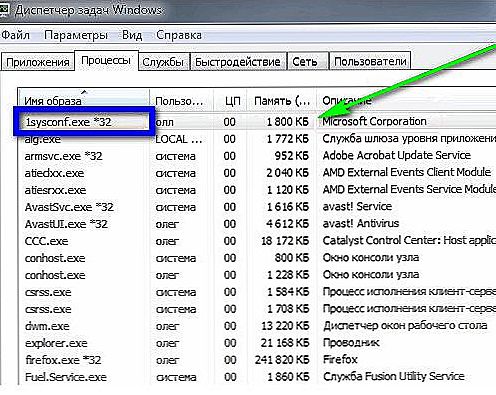The height and width of the screenshot is (395, 496).
Task: Click AMD External Events Client Module description
Action: pyautogui.click(x=407, y=172)
